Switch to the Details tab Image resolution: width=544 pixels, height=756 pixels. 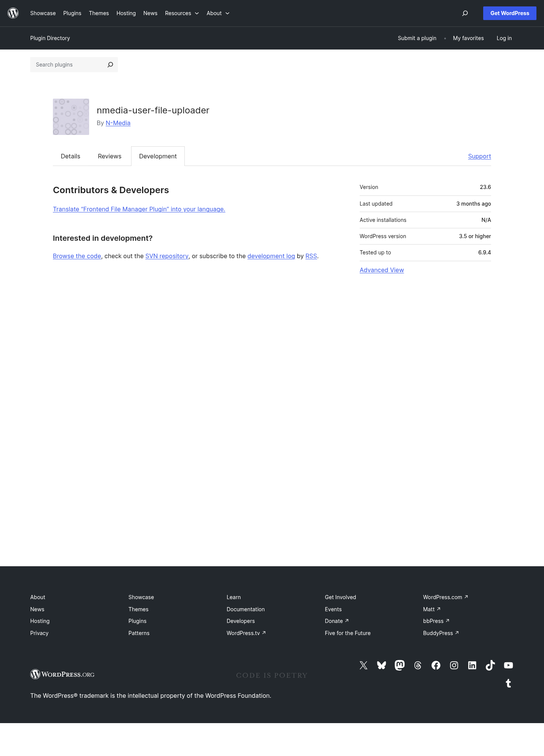coord(71,156)
